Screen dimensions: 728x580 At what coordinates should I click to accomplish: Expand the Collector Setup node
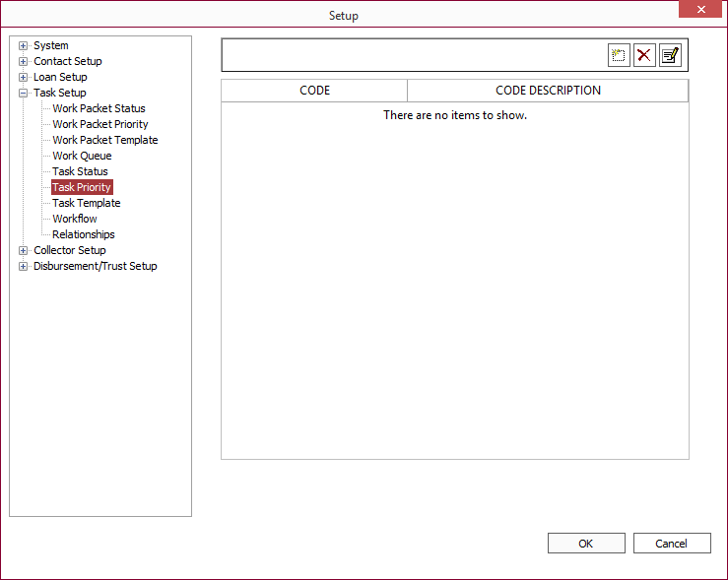pos(23,250)
